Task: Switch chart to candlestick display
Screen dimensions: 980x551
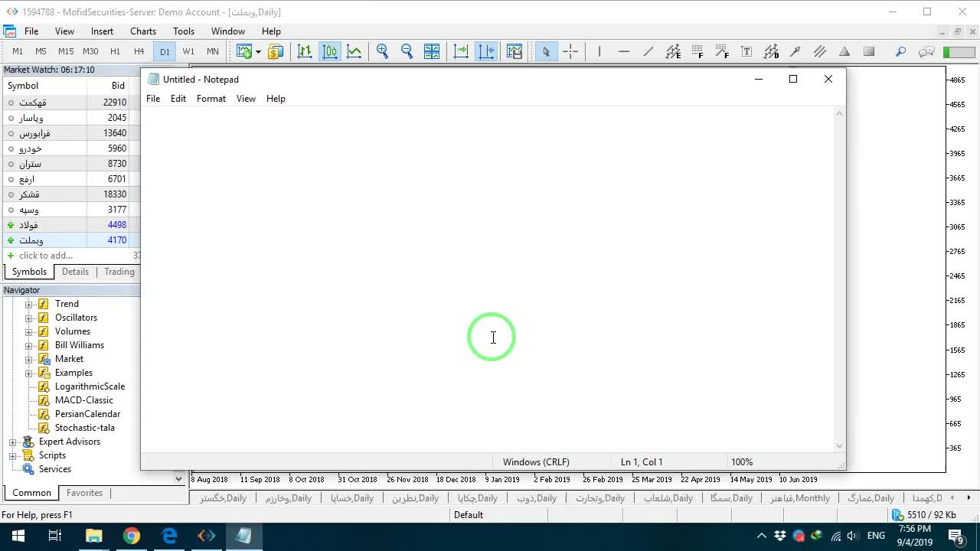Action: point(330,51)
